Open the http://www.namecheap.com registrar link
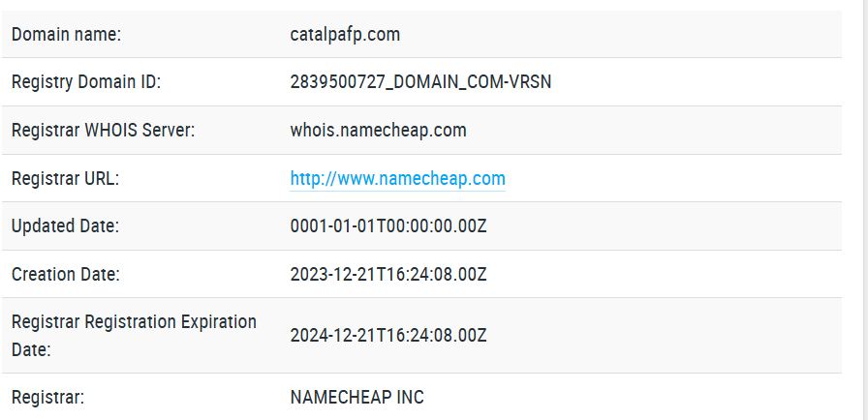868x420 pixels. (397, 178)
